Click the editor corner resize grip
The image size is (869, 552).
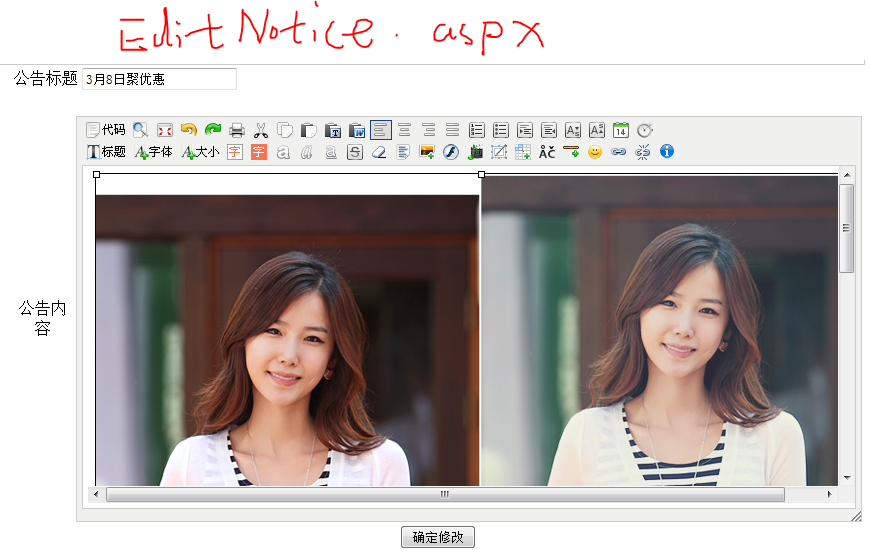point(857,517)
